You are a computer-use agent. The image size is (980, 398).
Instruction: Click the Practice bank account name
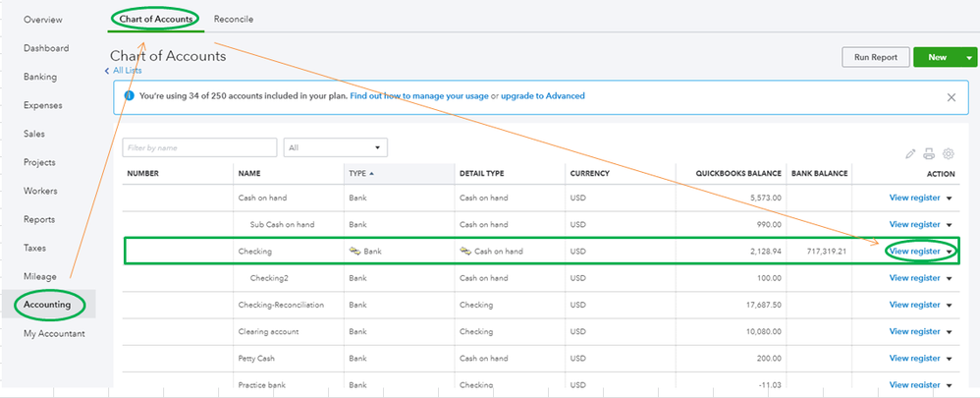click(x=262, y=385)
